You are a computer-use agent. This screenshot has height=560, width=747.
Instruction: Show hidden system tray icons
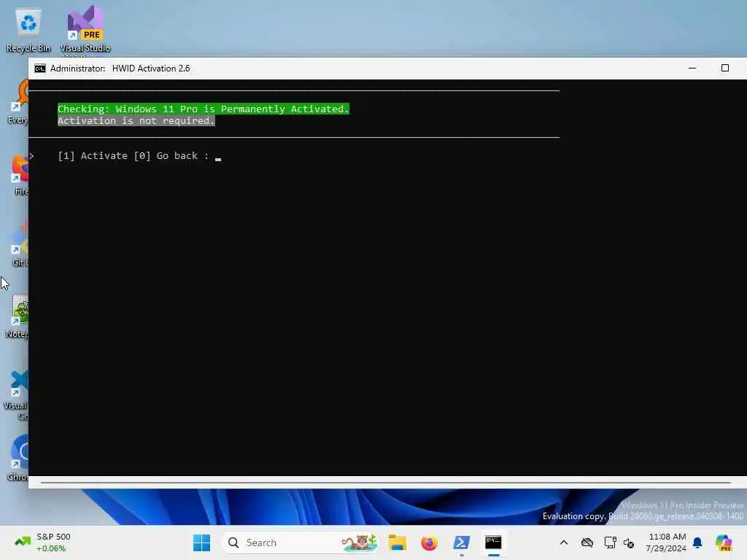click(x=564, y=542)
